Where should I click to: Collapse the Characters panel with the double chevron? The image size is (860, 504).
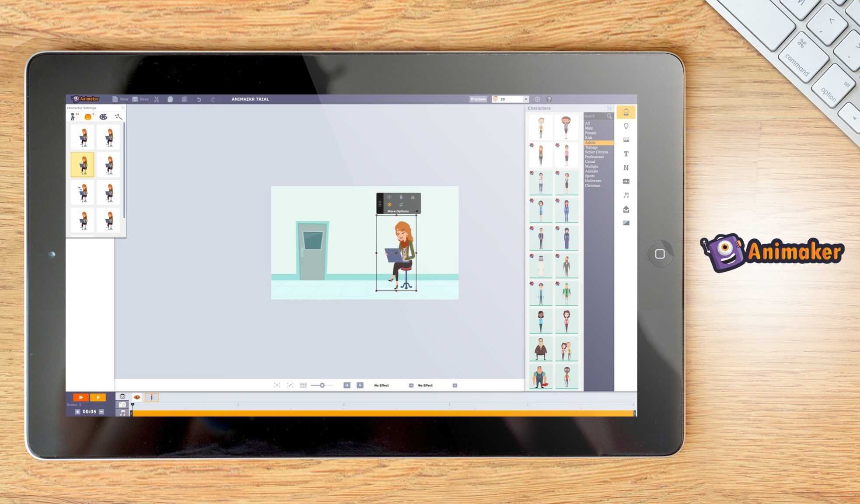coord(609,108)
